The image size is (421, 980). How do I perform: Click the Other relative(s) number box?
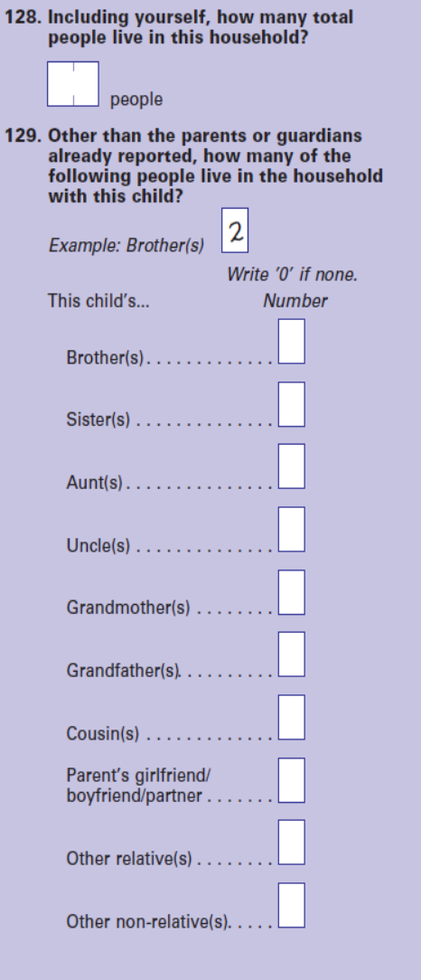pyautogui.click(x=292, y=843)
